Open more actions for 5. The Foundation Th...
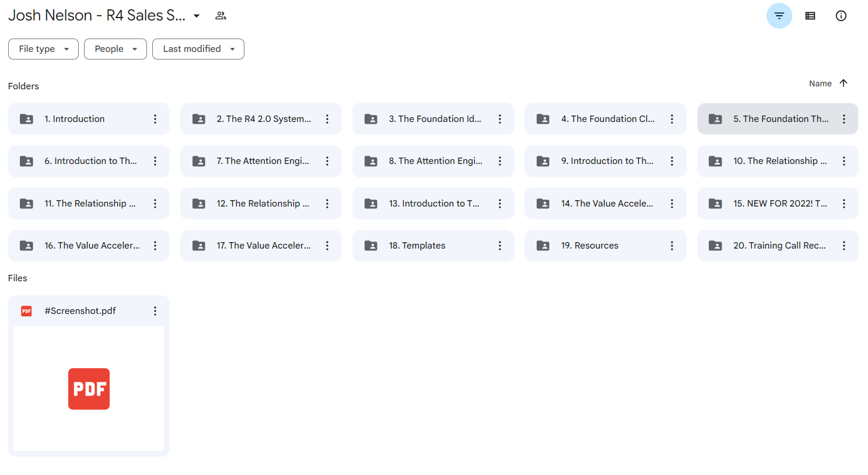 coord(844,119)
